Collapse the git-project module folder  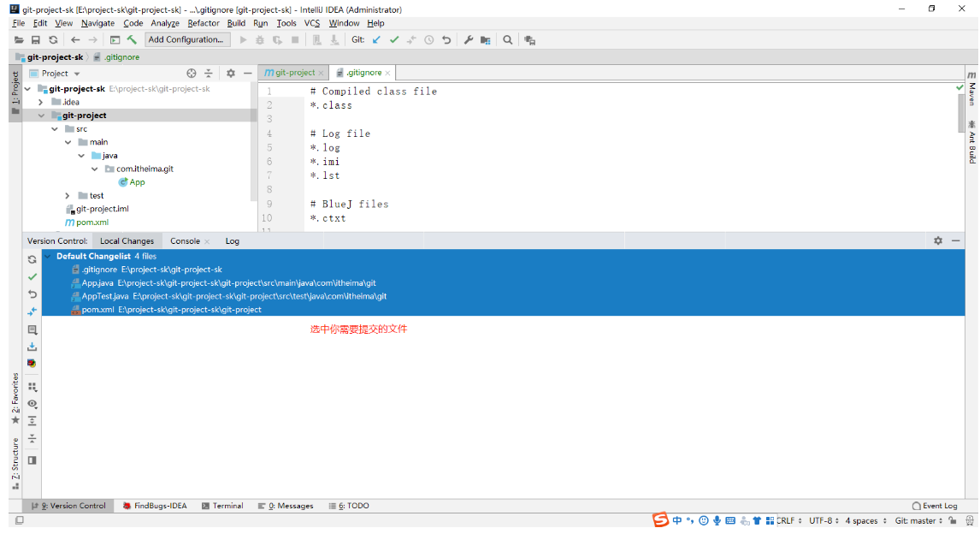click(41, 116)
